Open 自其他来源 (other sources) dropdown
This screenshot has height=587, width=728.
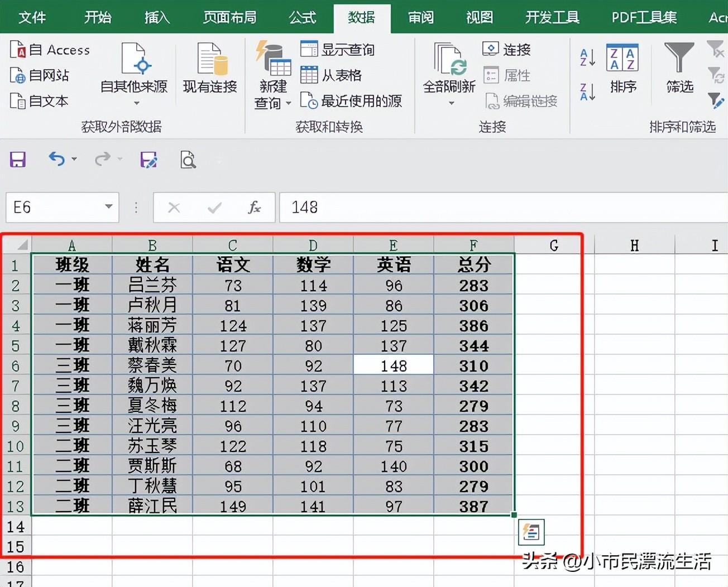click(x=134, y=74)
